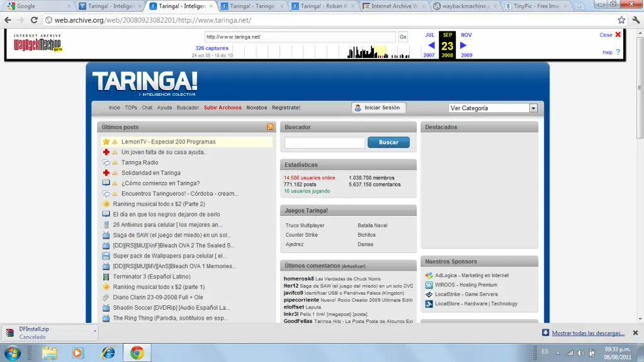644x362 pixels.
Task: Click the star icon beside LemonTV post
Action: pos(106,142)
